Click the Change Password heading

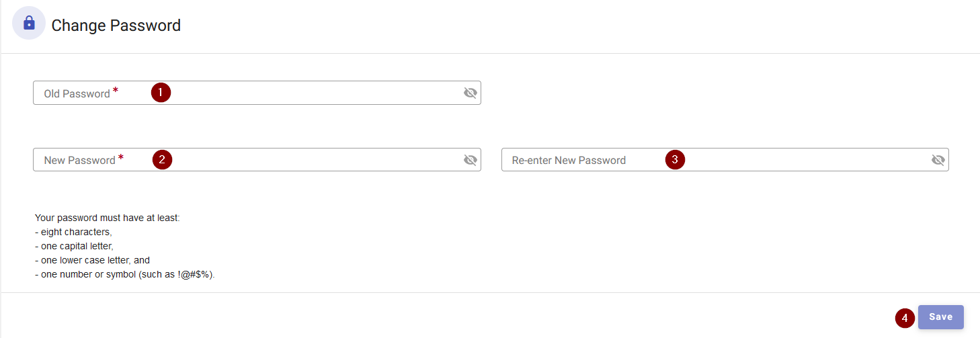tap(116, 26)
